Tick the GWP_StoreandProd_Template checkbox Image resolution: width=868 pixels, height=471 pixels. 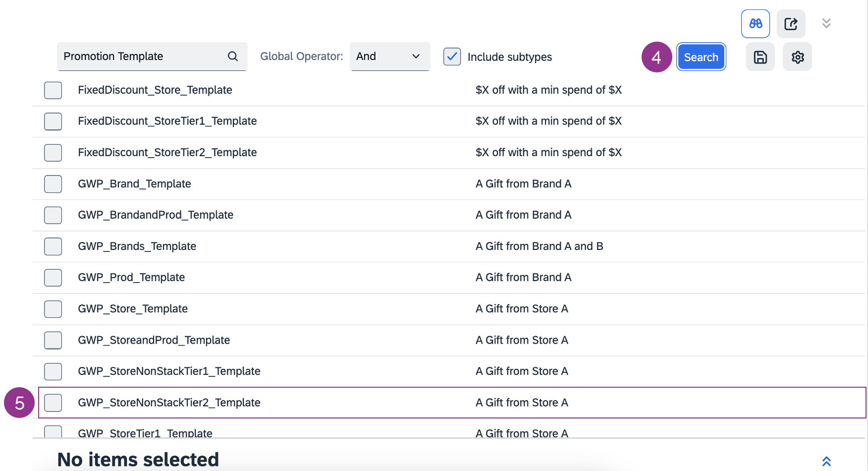tap(53, 340)
